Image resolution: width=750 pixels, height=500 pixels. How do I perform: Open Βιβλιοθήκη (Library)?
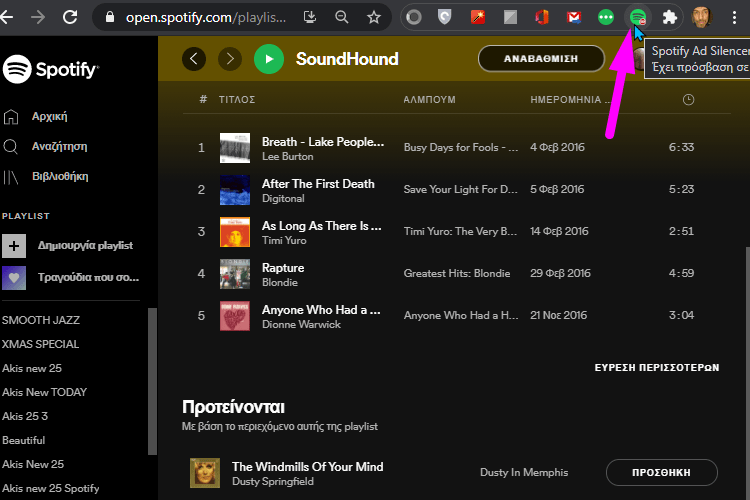pyautogui.click(x=45, y=177)
